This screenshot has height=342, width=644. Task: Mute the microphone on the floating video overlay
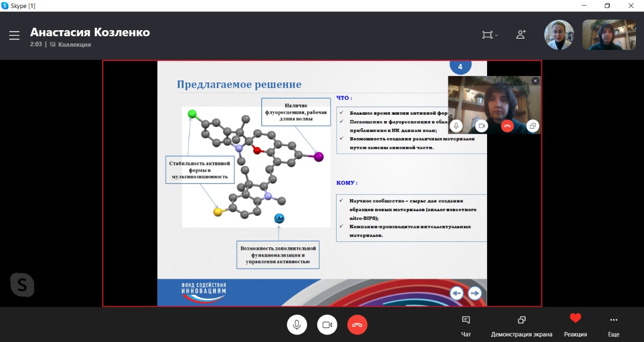pyautogui.click(x=456, y=126)
